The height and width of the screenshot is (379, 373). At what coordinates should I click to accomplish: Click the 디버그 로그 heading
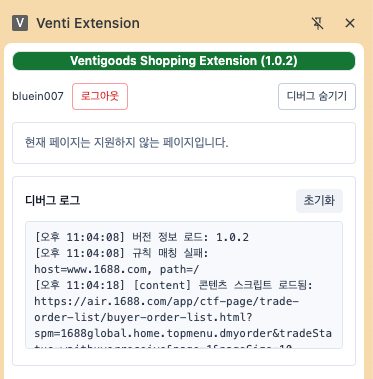click(53, 201)
